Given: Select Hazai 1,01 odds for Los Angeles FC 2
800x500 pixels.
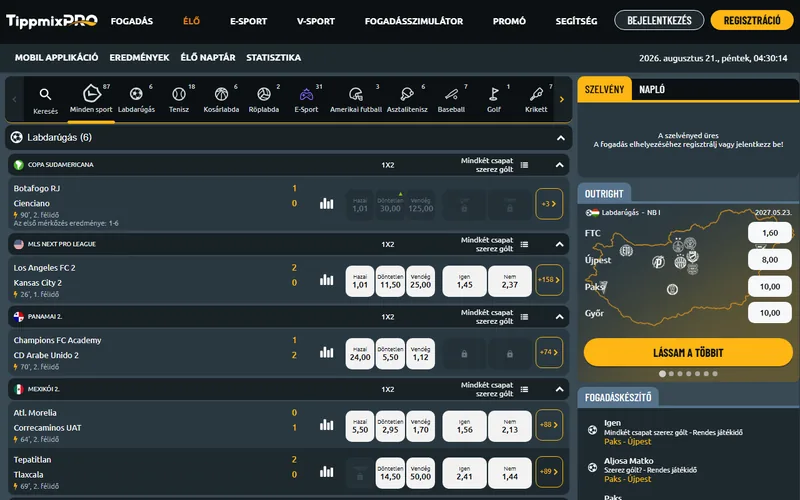Looking at the screenshot, I should 360,281.
